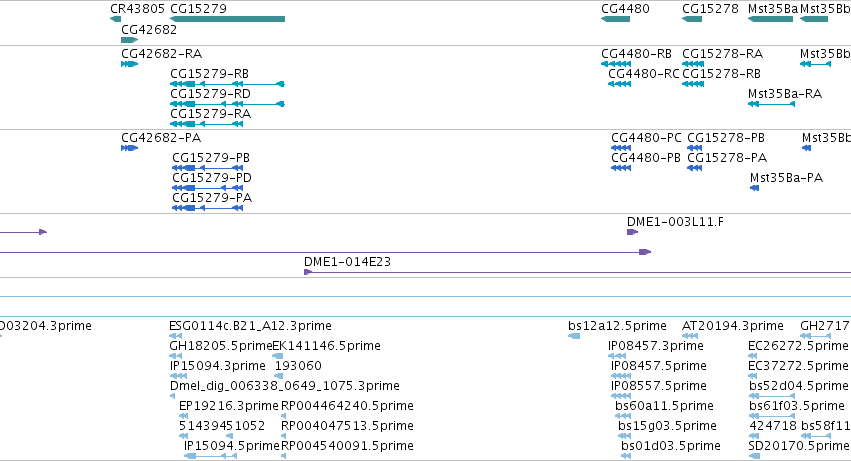
Task: Open transcript CG15279-RD details
Action: (211, 94)
